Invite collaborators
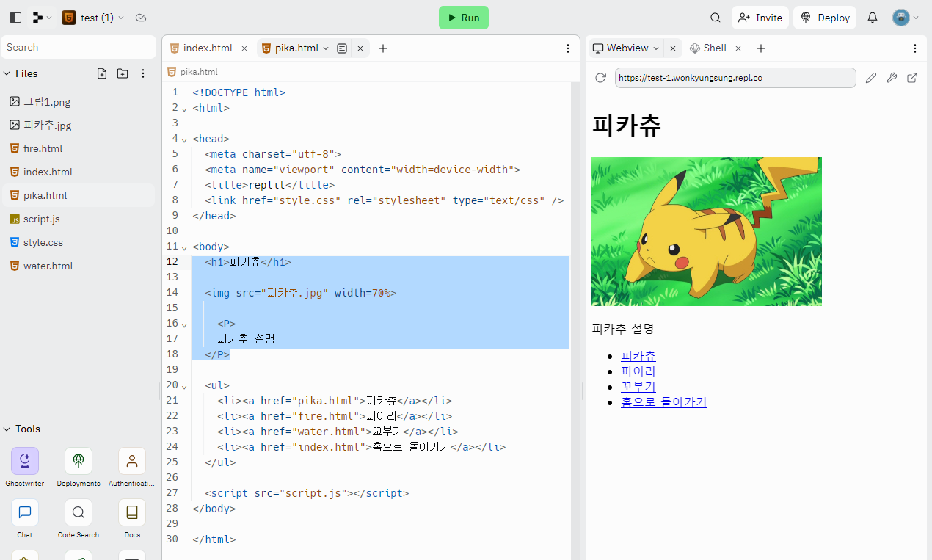The width and height of the screenshot is (932, 560). 760,18
